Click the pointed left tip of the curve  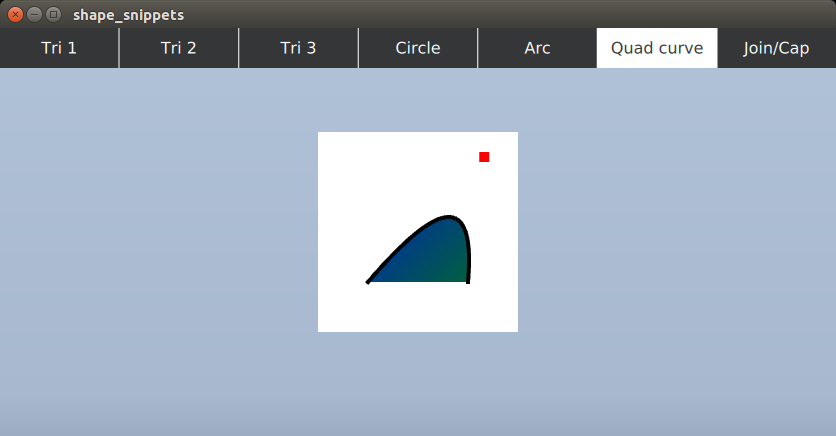pos(368,282)
